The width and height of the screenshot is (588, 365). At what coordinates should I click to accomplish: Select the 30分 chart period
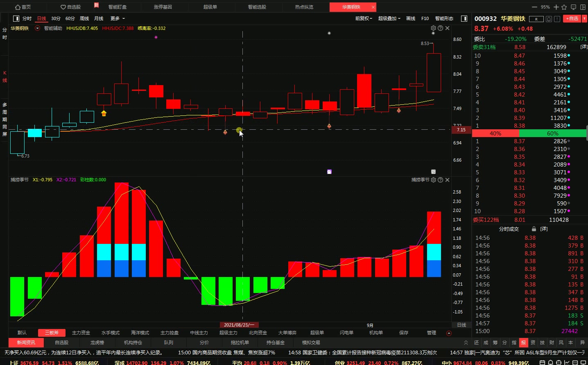point(56,18)
